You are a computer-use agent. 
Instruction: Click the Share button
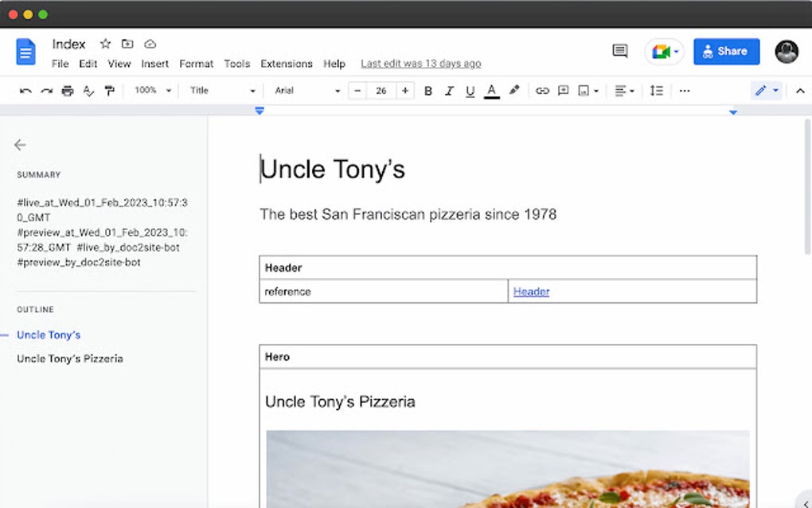(726, 50)
